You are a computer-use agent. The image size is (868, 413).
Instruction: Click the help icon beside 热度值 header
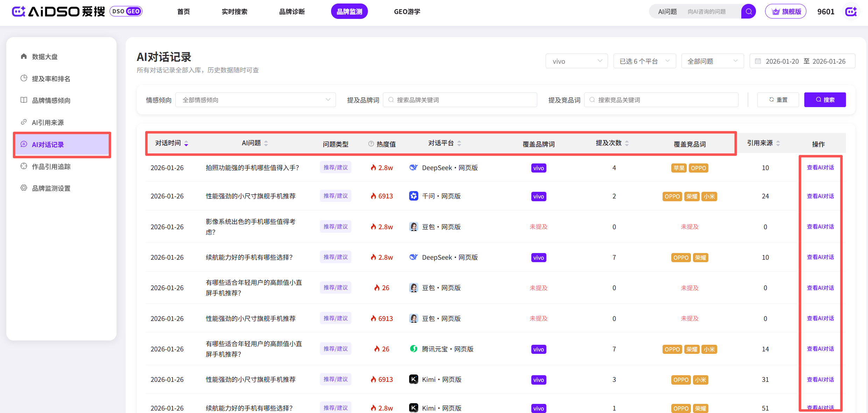click(371, 144)
